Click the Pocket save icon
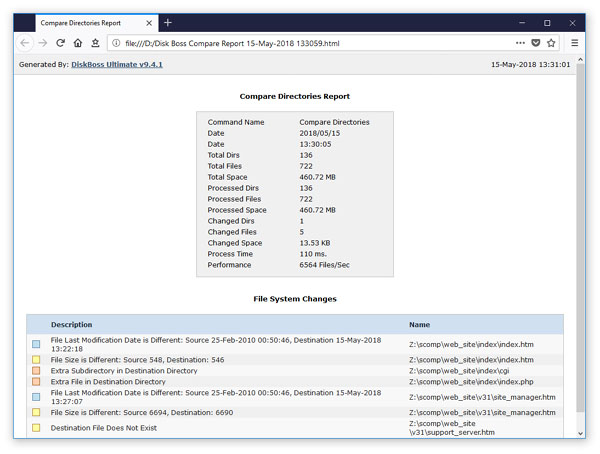600x454 pixels. click(x=536, y=43)
